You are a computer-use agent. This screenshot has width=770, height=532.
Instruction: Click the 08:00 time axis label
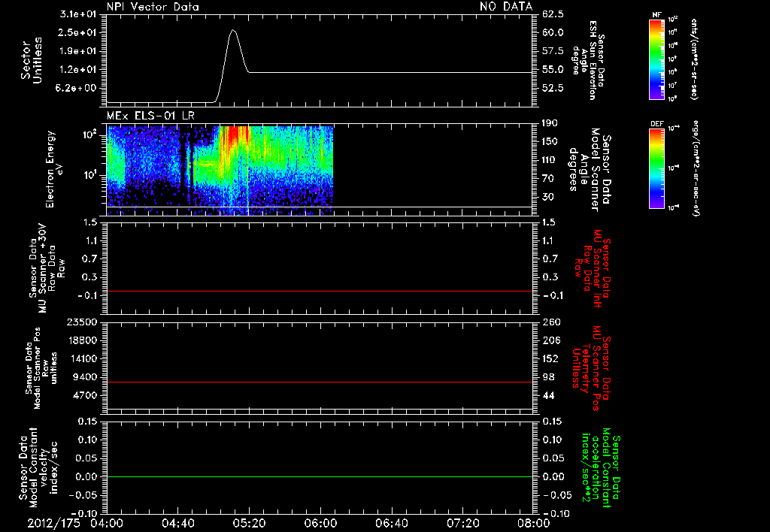(534, 524)
